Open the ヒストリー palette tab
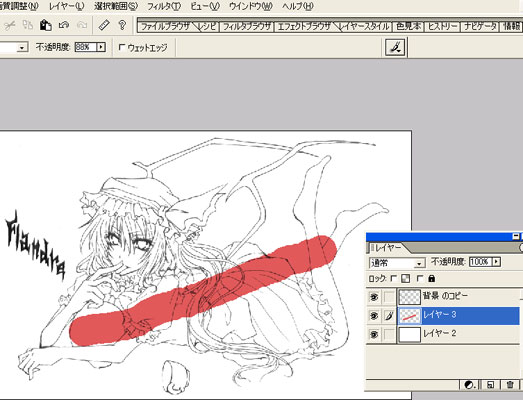 point(442,26)
